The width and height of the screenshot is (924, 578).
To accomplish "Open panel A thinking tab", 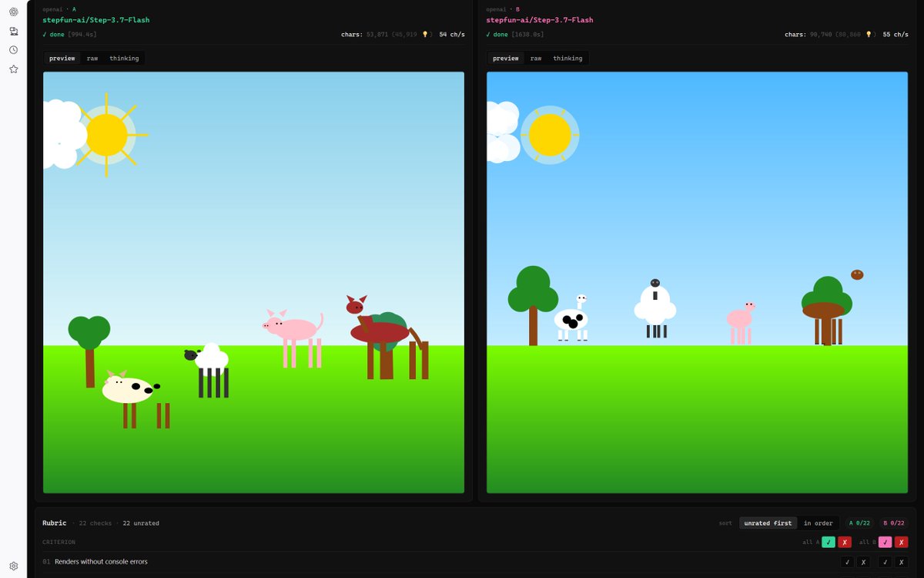I will tap(124, 59).
